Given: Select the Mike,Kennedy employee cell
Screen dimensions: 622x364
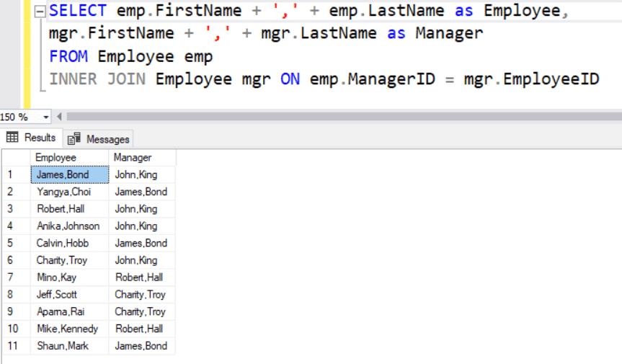Looking at the screenshot, I should pyautogui.click(x=69, y=329).
